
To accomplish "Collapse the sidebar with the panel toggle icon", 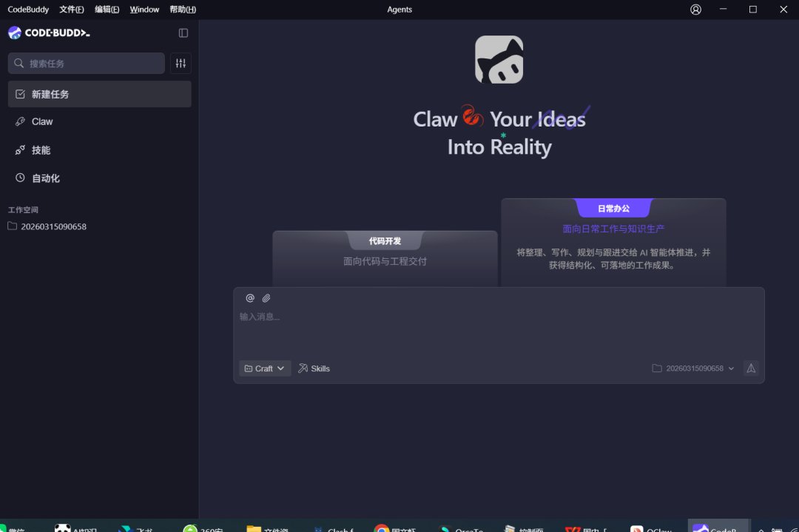I will 183,33.
